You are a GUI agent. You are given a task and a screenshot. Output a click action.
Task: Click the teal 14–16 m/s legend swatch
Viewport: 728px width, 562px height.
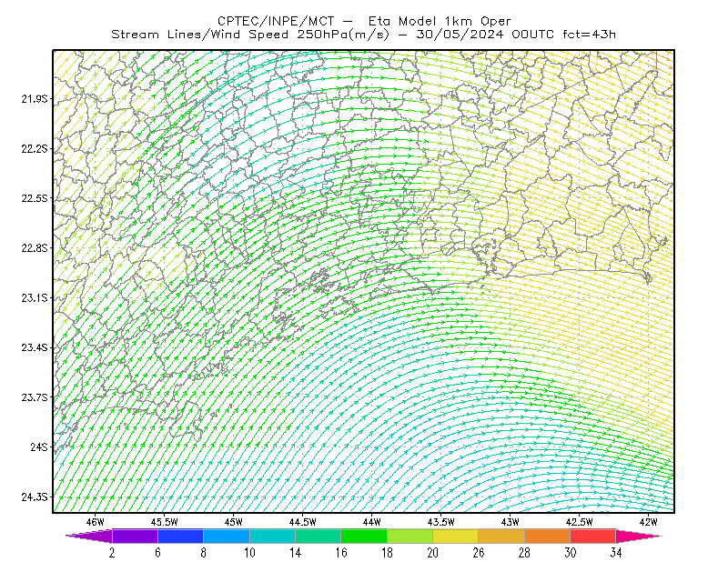tap(318, 536)
